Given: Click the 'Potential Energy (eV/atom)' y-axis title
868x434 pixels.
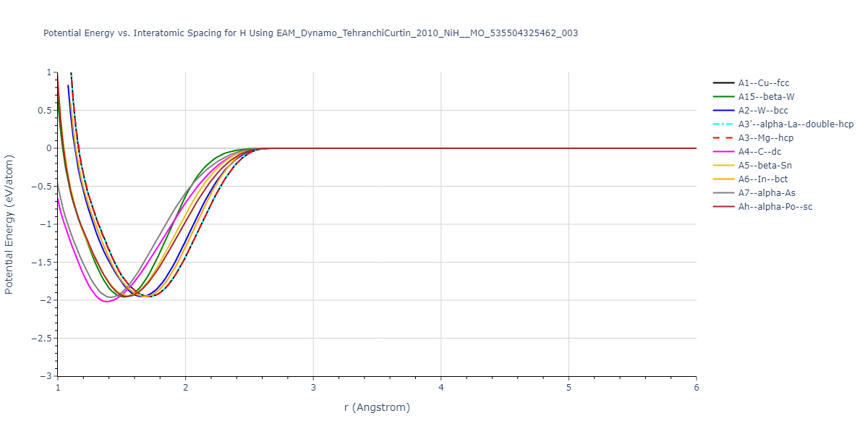Looking at the screenshot, I should (9, 224).
